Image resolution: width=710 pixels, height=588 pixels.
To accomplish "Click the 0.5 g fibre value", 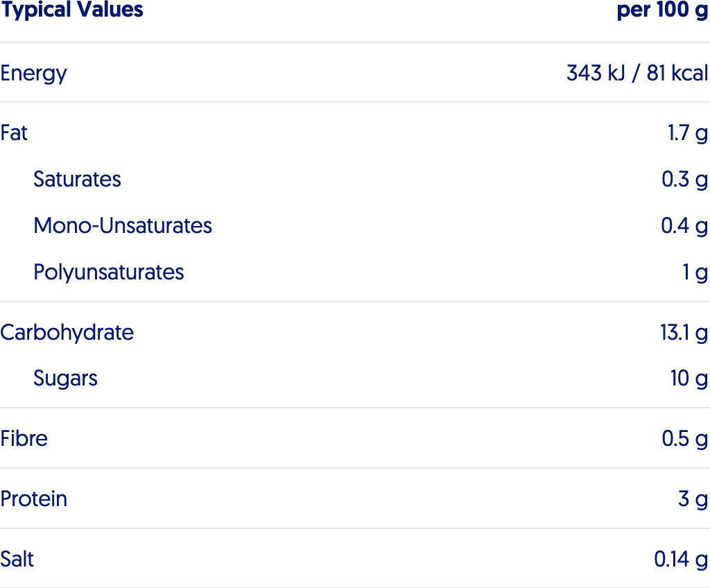I will (684, 440).
